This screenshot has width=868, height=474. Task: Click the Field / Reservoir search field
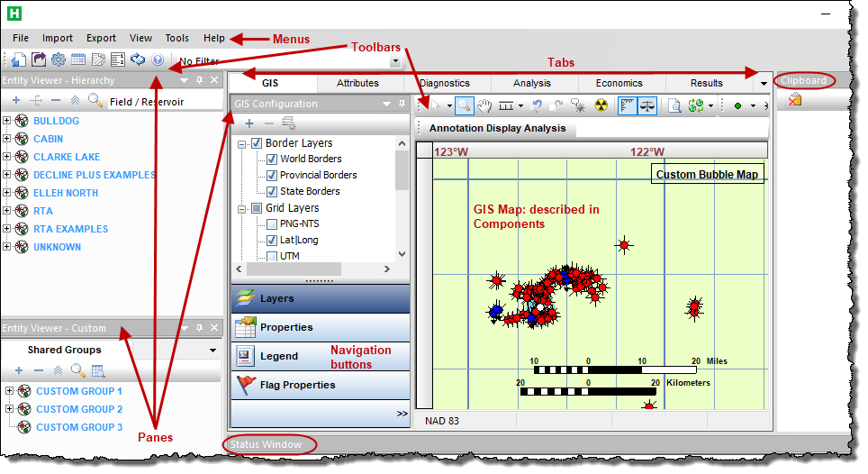165,101
